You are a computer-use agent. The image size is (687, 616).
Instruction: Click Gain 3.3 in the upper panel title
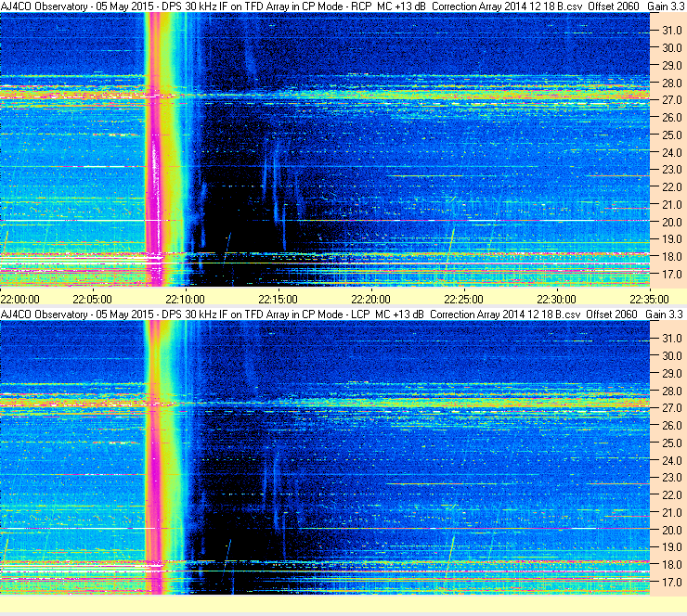click(x=665, y=6)
